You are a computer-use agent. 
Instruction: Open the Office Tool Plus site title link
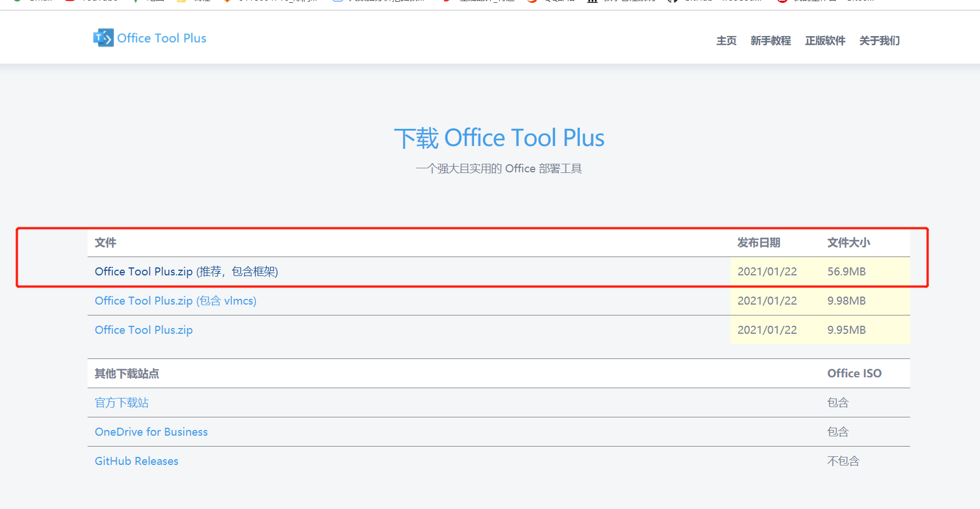(161, 38)
